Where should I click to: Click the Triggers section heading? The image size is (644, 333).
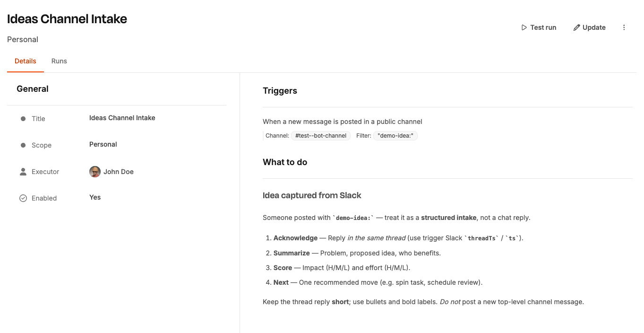280,91
